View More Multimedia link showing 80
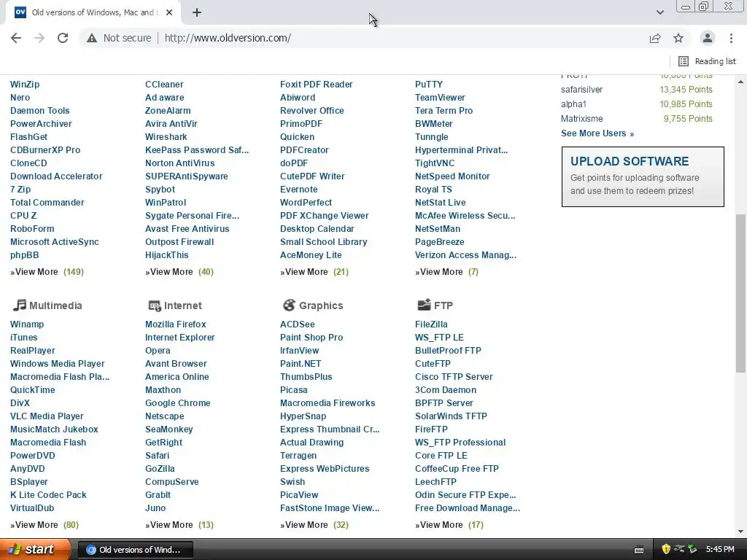 [44, 525]
